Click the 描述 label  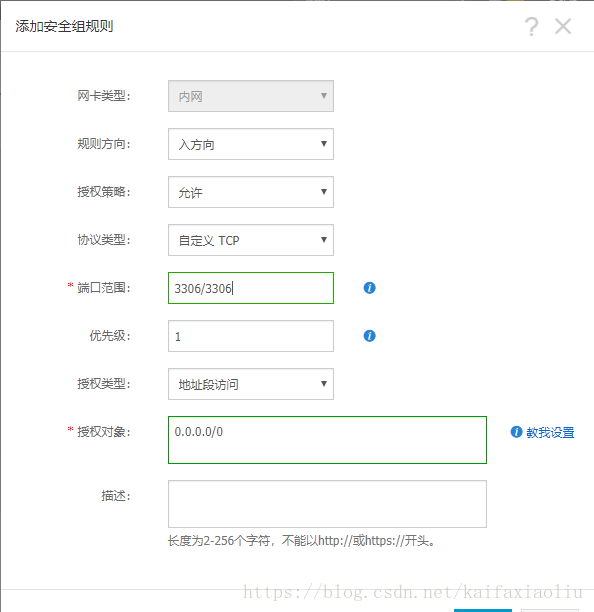pyautogui.click(x=116, y=496)
